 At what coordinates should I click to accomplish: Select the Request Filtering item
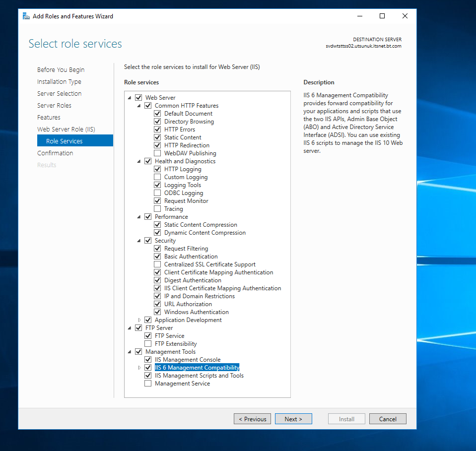tap(186, 249)
